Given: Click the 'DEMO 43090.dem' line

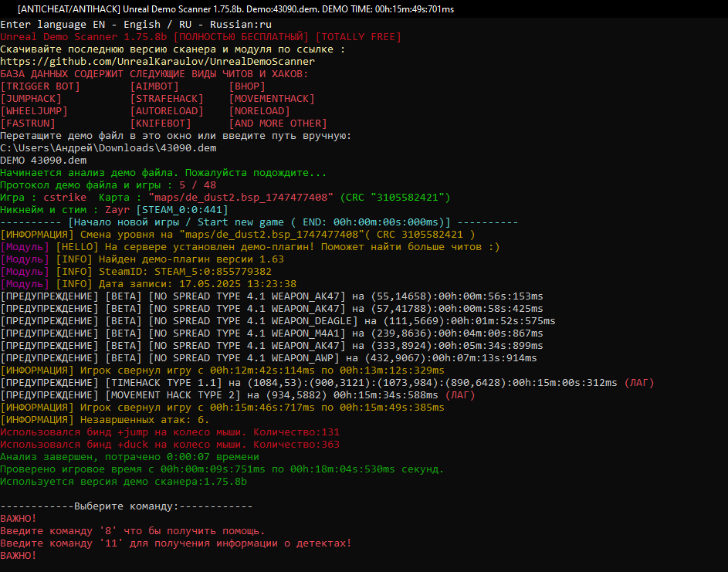Looking at the screenshot, I should coord(43,161).
